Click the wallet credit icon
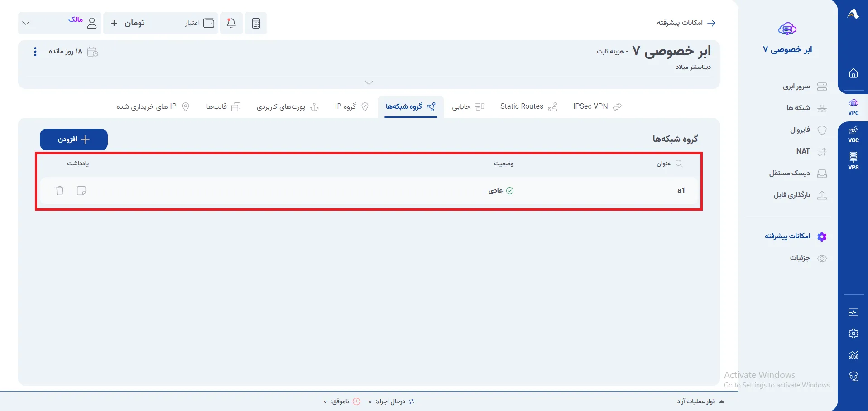This screenshot has width=868, height=411. point(209,23)
